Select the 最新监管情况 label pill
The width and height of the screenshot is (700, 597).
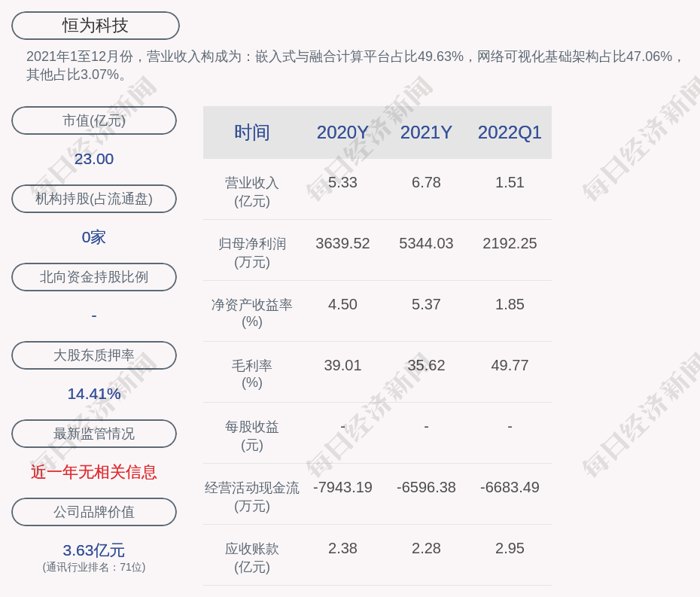pos(94,434)
